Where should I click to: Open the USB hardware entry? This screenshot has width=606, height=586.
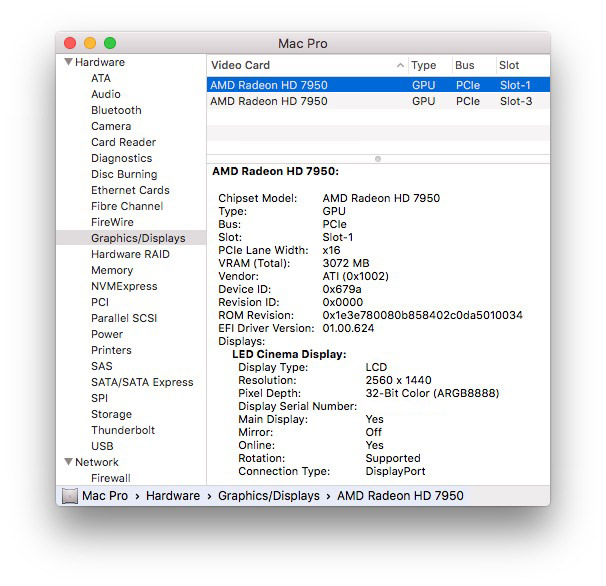(102, 446)
